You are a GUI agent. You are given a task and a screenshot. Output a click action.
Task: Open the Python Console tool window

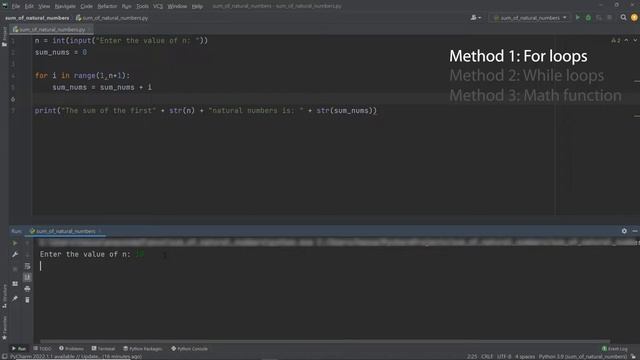coord(189,349)
